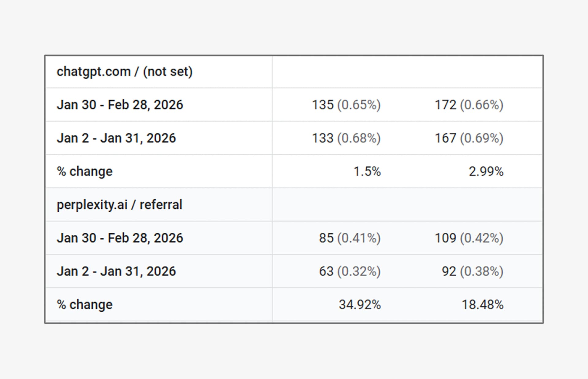Click the 85 (0.41%) value cell
Image resolution: width=588 pixels, height=379 pixels.
pos(350,238)
